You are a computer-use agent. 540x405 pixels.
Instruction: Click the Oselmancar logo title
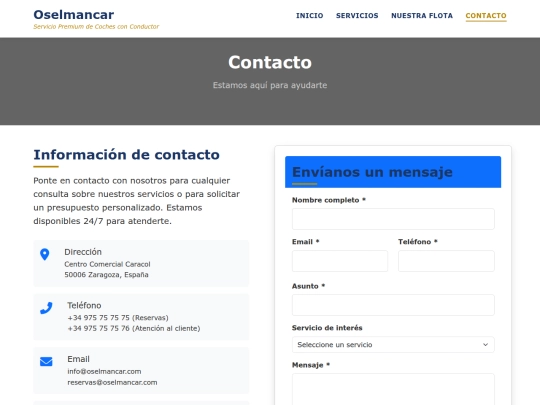tap(74, 15)
